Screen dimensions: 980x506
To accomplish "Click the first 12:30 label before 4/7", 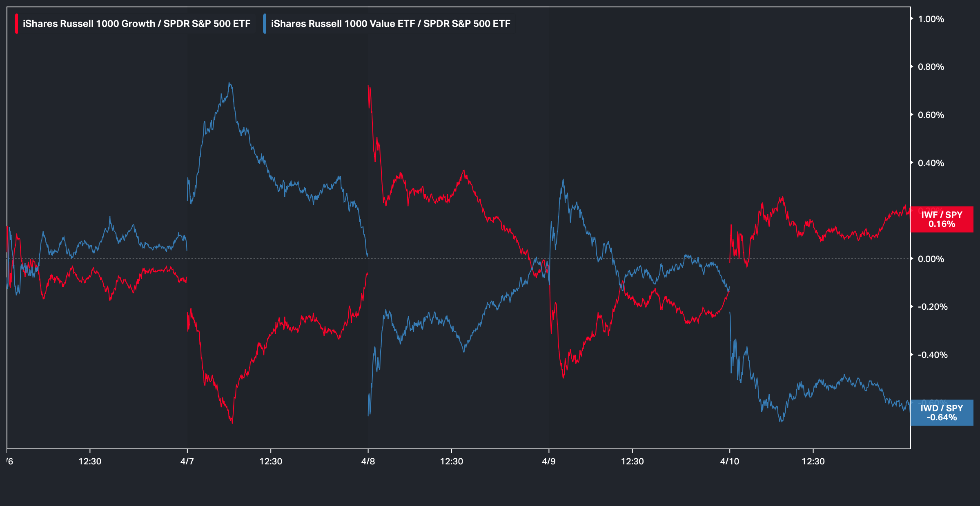I will [x=90, y=462].
